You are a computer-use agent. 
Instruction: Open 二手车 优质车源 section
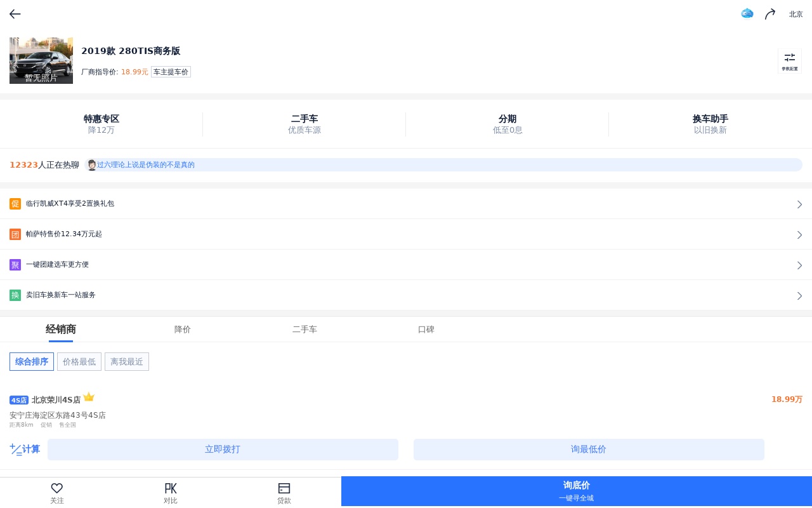pyautogui.click(x=304, y=124)
